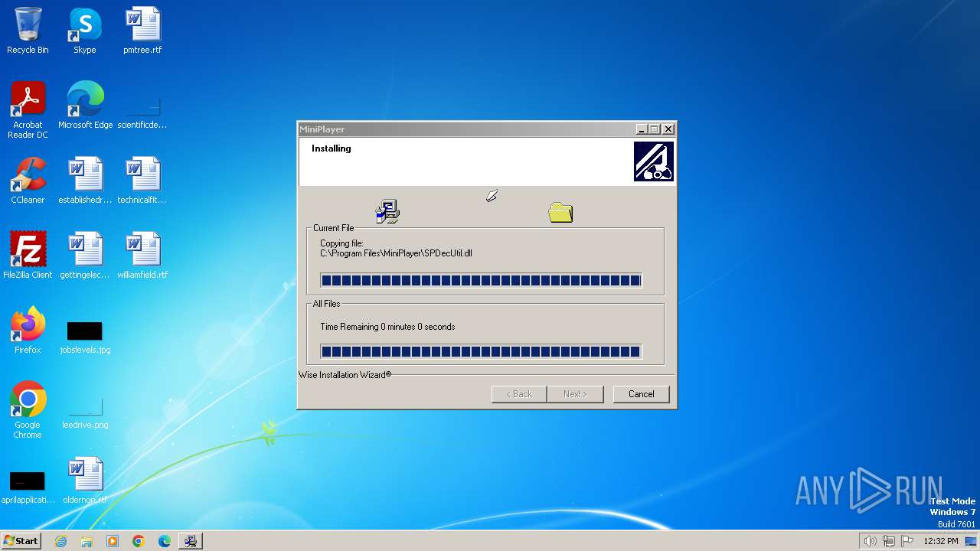Open Windows Media Player from taskbar

113,541
